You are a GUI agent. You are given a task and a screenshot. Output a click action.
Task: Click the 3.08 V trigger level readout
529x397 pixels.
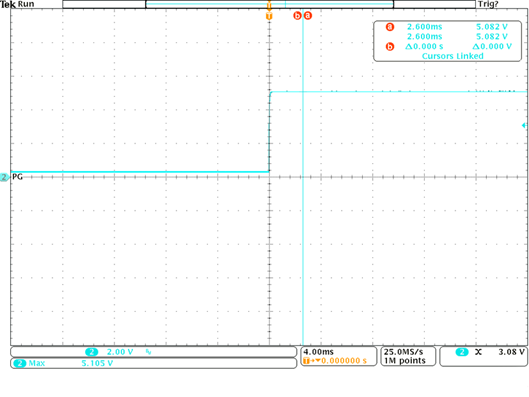pyautogui.click(x=511, y=352)
